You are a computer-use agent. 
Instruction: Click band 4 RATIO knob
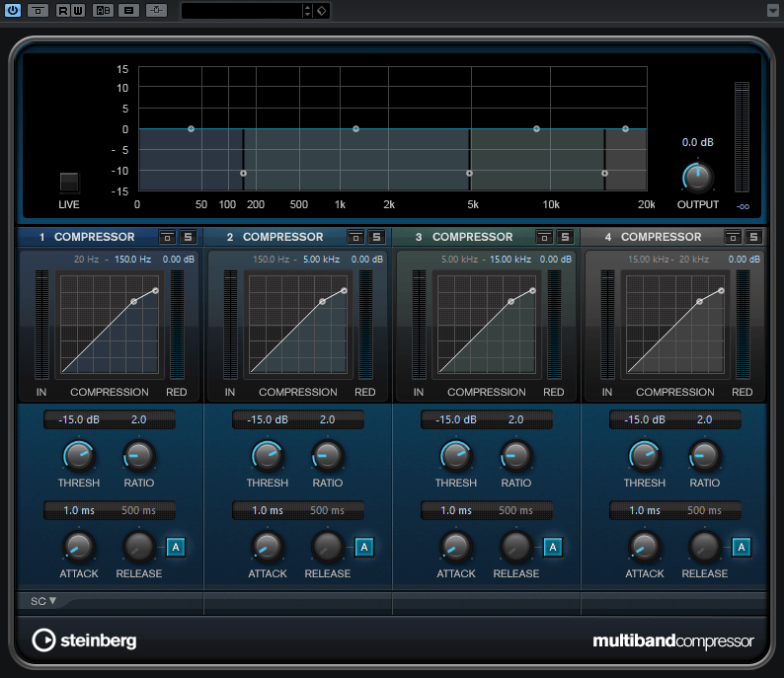[704, 456]
